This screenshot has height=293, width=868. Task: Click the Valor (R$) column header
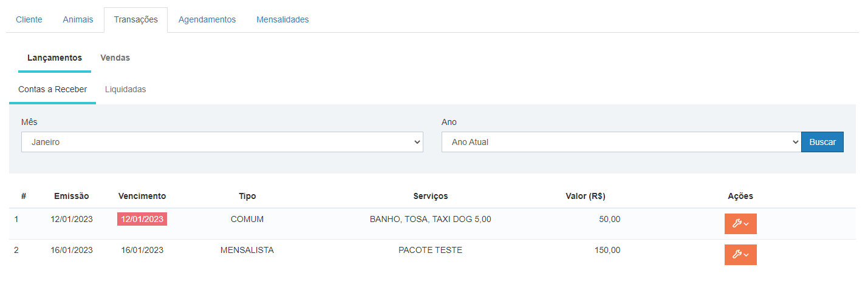585,196
